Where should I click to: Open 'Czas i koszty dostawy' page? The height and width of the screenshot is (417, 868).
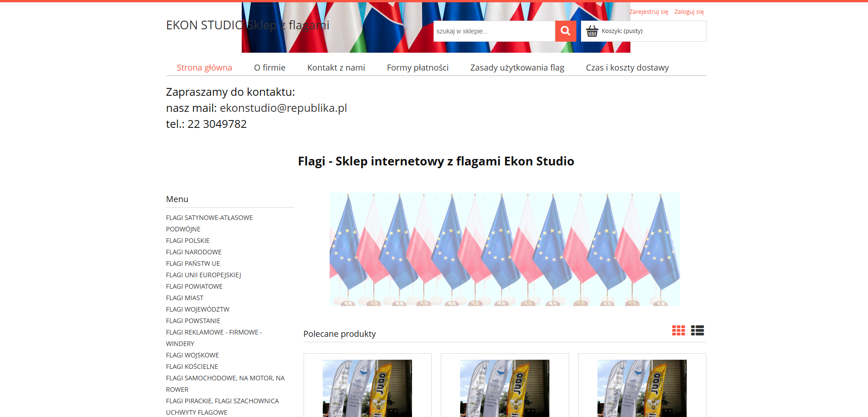627,68
